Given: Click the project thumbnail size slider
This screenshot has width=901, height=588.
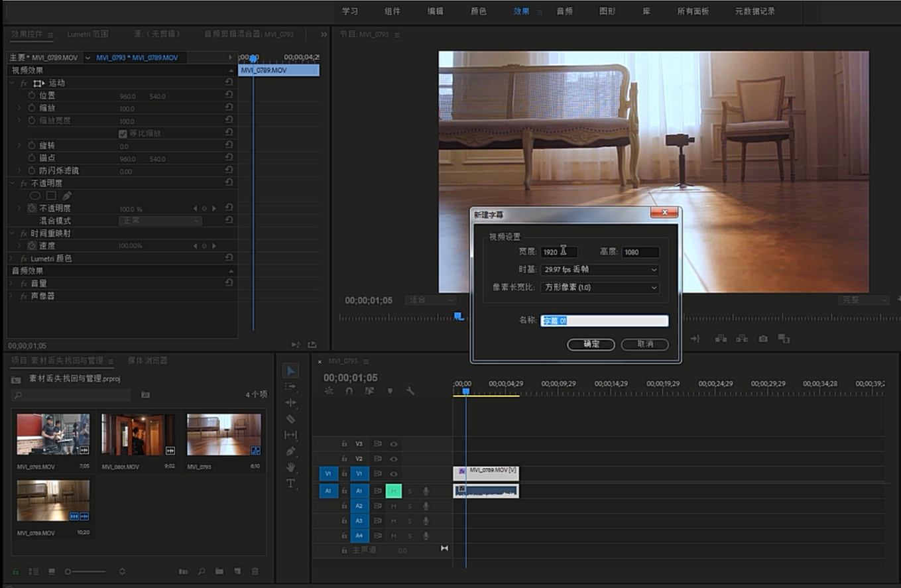Looking at the screenshot, I should click(85, 571).
